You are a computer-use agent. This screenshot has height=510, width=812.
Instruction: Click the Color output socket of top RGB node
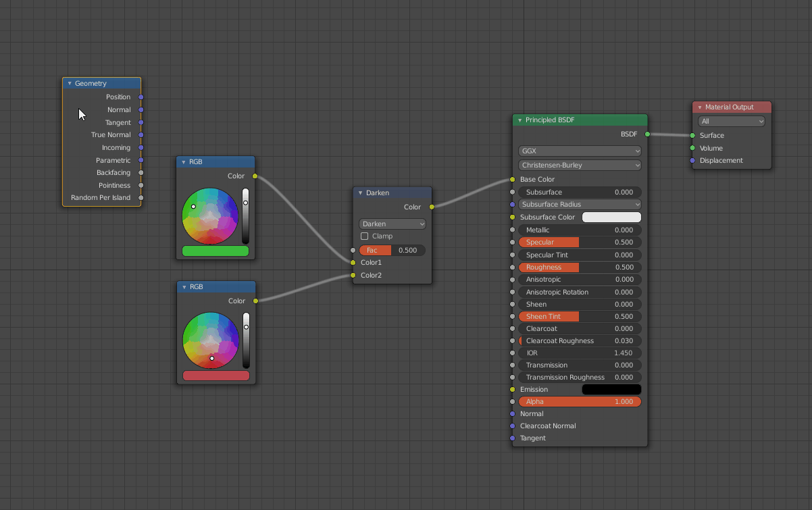click(x=255, y=176)
